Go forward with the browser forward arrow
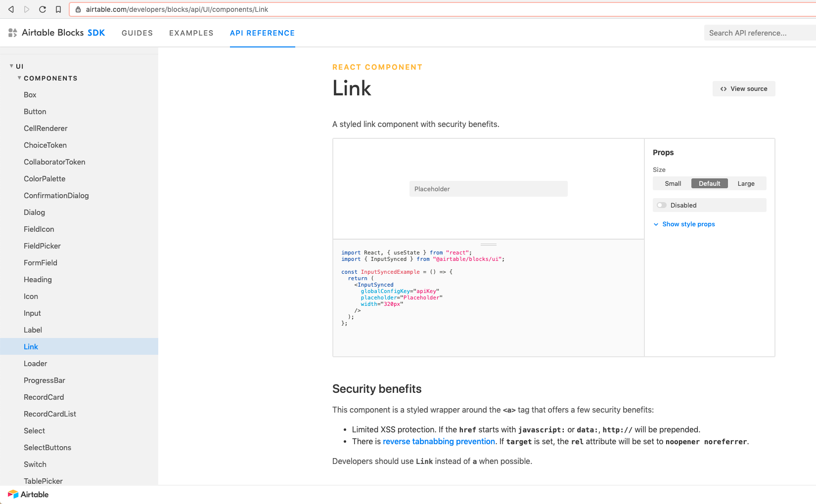 [x=27, y=9]
